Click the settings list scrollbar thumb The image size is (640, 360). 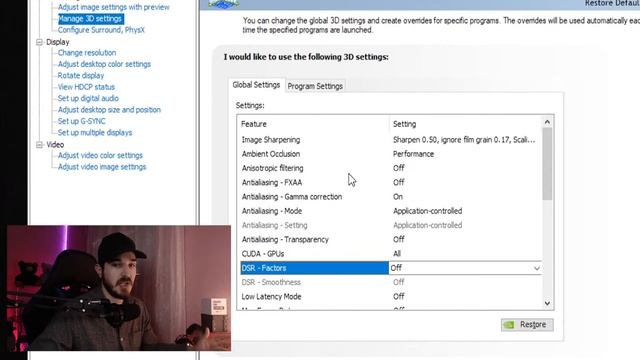point(547,164)
